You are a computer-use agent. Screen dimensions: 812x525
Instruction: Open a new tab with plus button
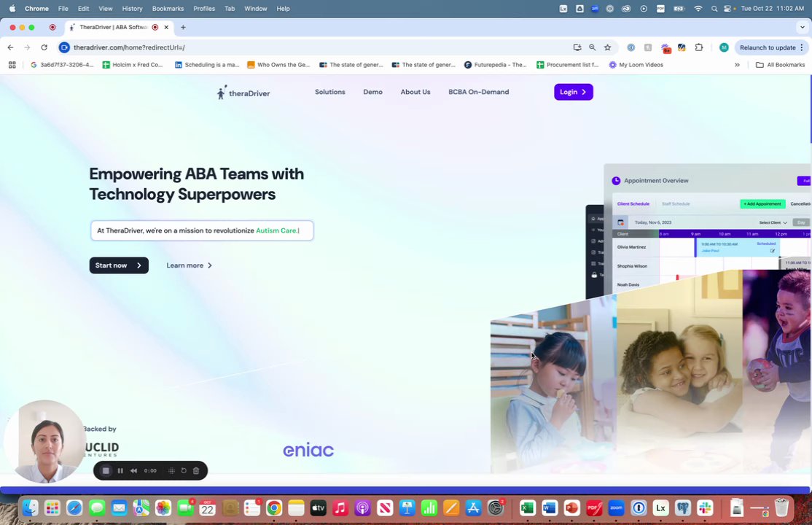tap(183, 28)
